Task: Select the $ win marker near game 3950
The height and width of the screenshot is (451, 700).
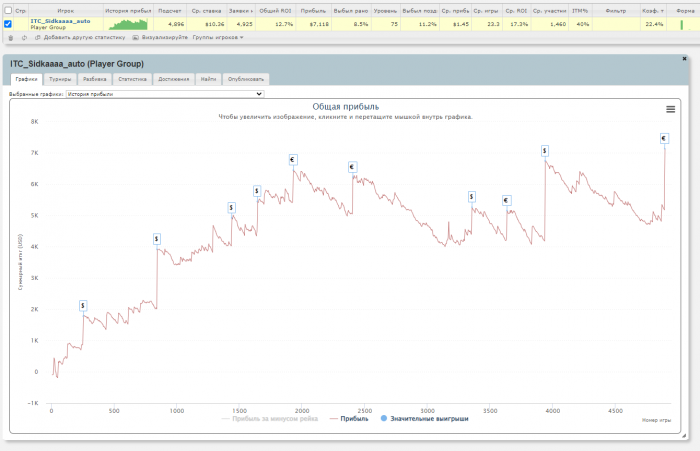Action: pos(545,151)
